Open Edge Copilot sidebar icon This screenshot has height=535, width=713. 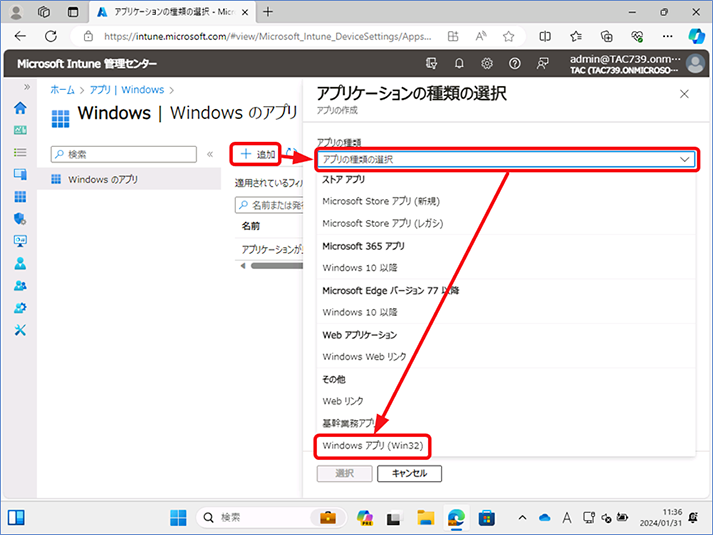696,36
